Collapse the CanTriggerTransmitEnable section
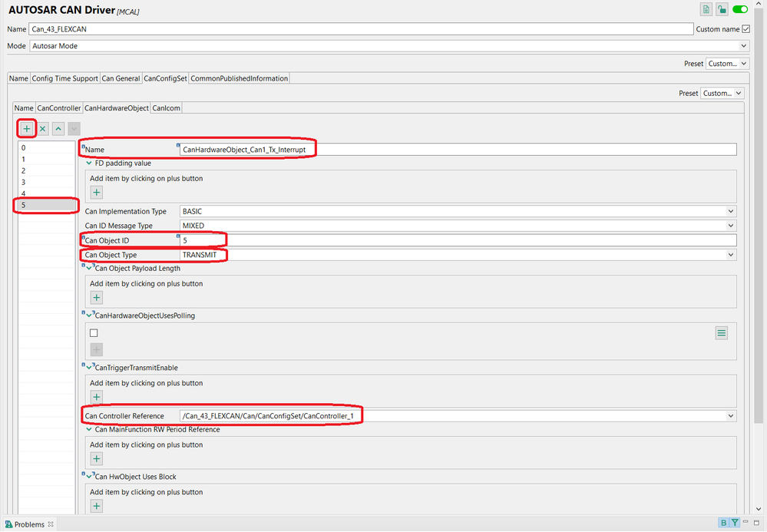Viewport: 767px width, 532px height. click(89, 368)
